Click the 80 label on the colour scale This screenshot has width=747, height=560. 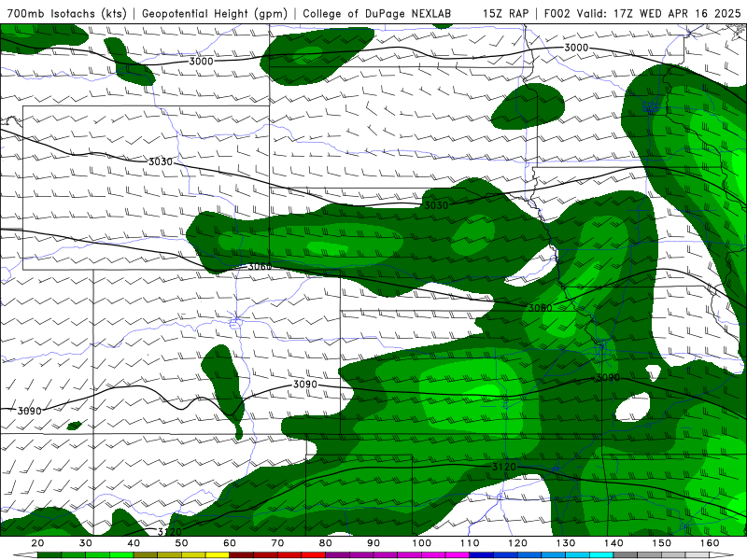(x=326, y=543)
